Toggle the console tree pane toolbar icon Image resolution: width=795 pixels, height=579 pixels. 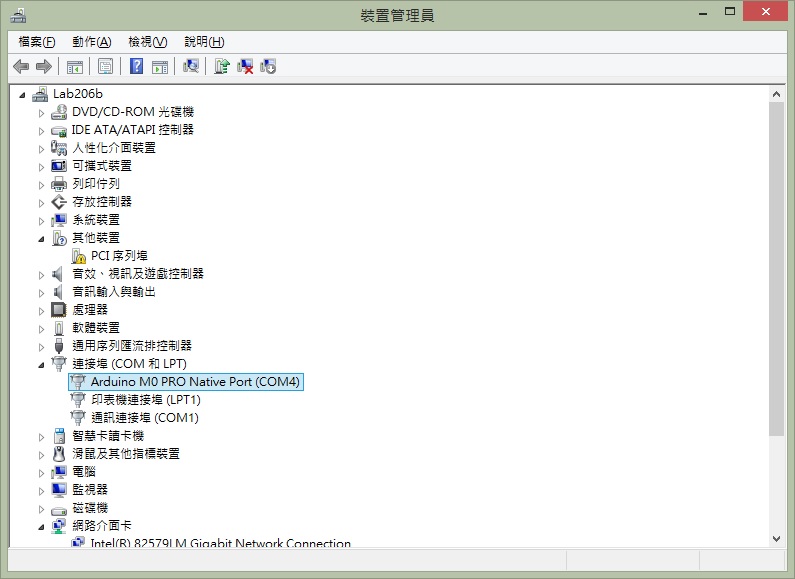pyautogui.click(x=75, y=66)
